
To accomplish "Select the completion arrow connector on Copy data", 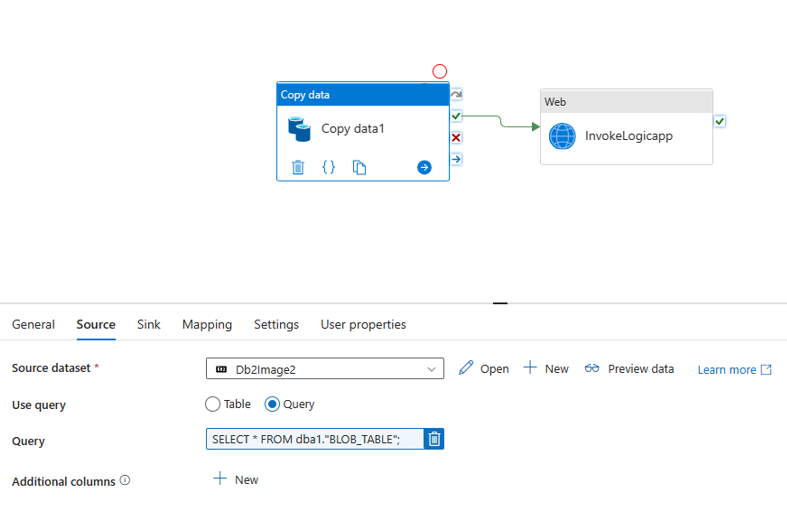I will (456, 159).
